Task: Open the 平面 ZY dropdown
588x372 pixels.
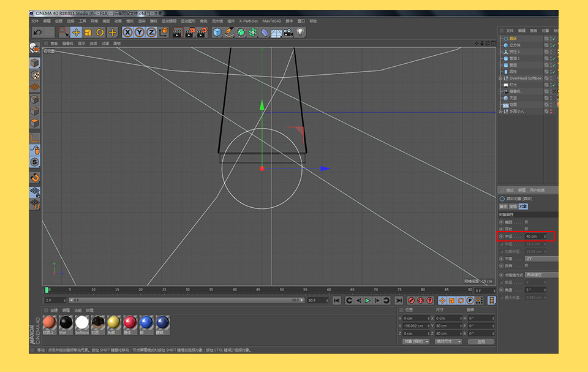Action: tap(541, 259)
